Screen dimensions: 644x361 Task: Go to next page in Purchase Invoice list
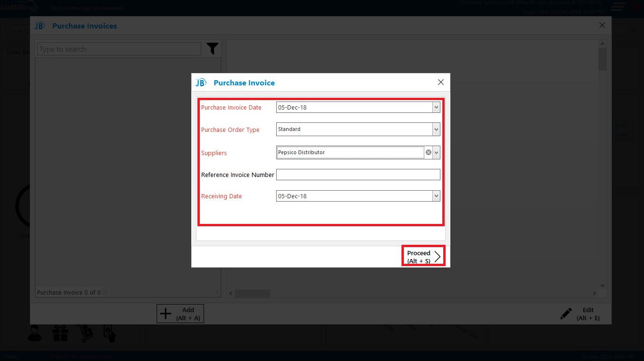click(217, 292)
